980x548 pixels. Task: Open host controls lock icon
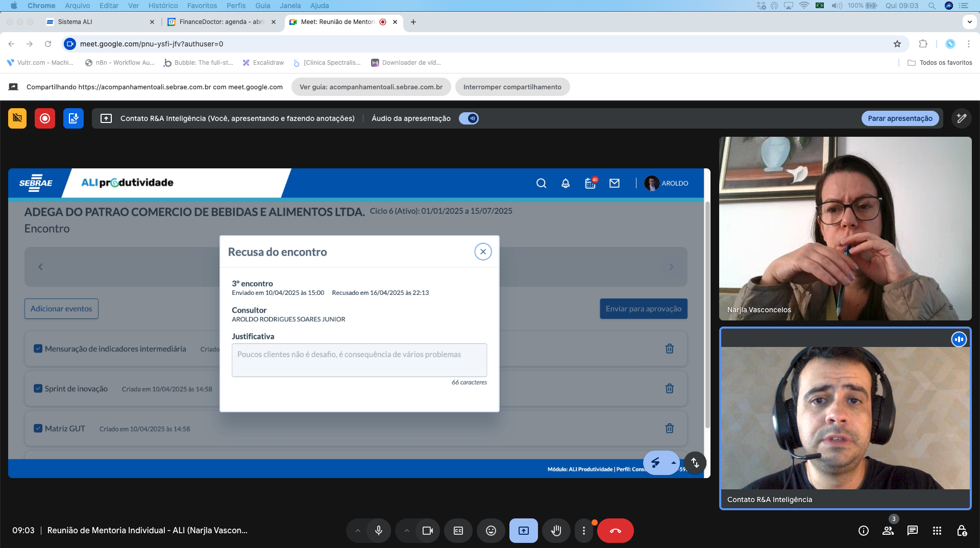[x=962, y=531]
